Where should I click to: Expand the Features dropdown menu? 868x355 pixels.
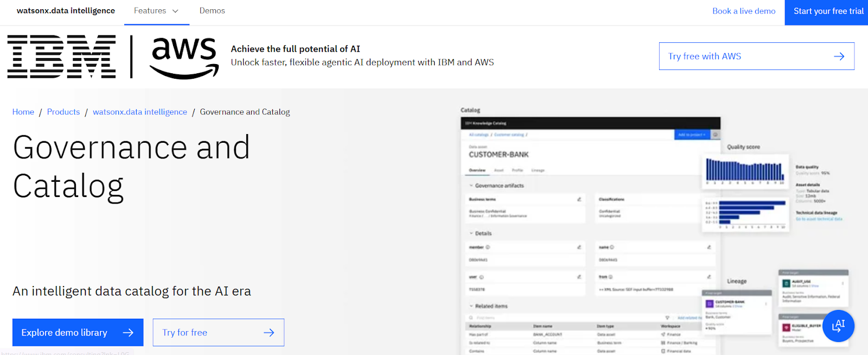[x=156, y=11]
